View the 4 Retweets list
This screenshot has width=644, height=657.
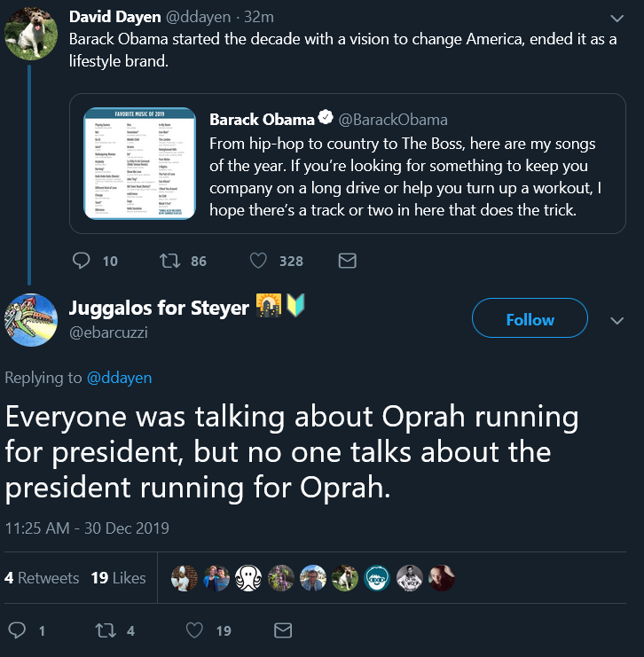[x=42, y=577]
